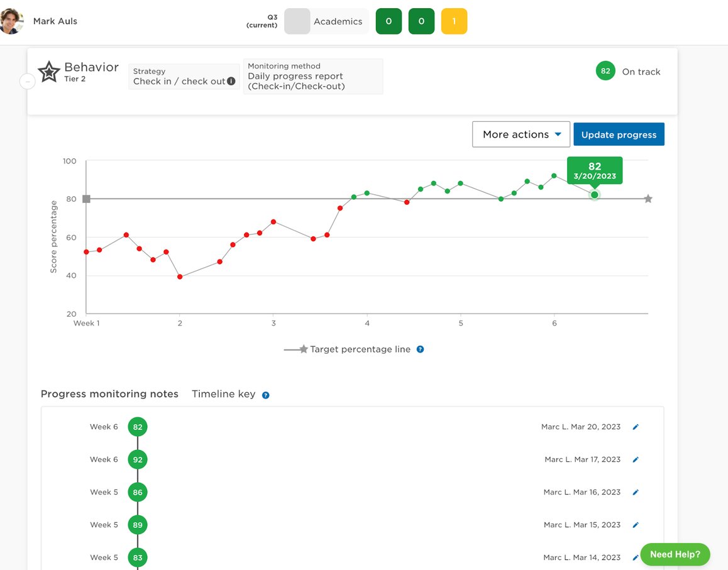
Task: Switch to Timeline key tab
Action: click(223, 394)
